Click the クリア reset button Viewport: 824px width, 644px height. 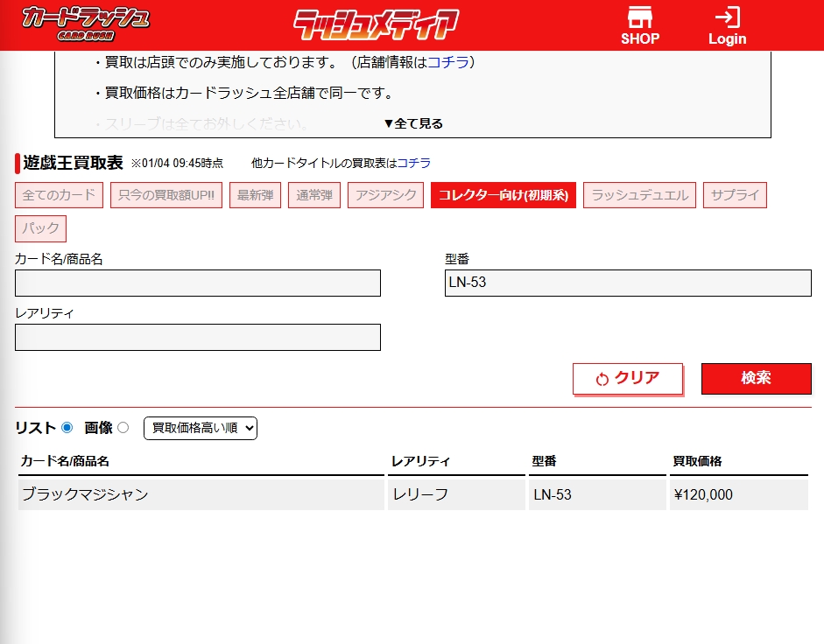(627, 378)
